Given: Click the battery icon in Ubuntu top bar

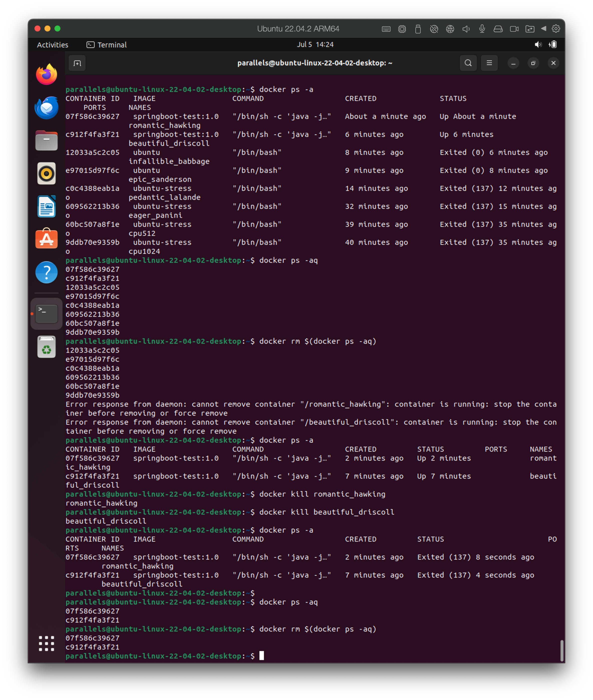Looking at the screenshot, I should point(553,44).
